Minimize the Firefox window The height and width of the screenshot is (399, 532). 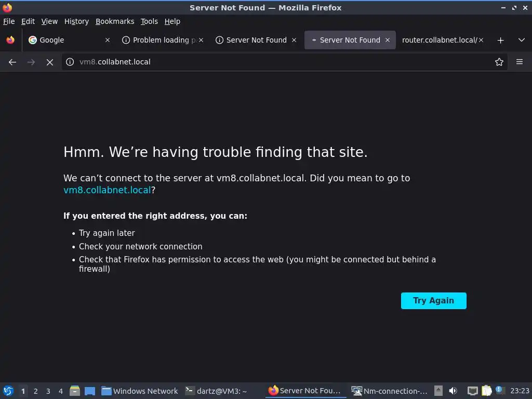click(503, 7)
